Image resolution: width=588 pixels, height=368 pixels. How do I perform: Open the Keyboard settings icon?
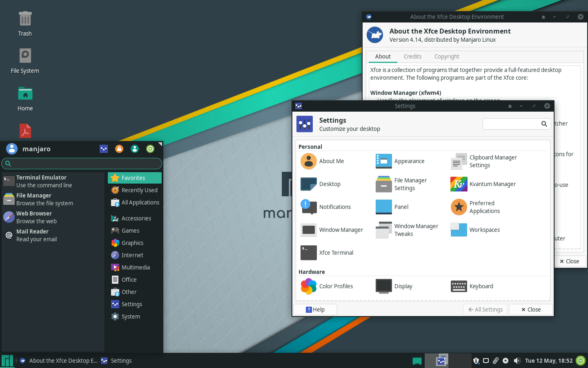coord(459,286)
